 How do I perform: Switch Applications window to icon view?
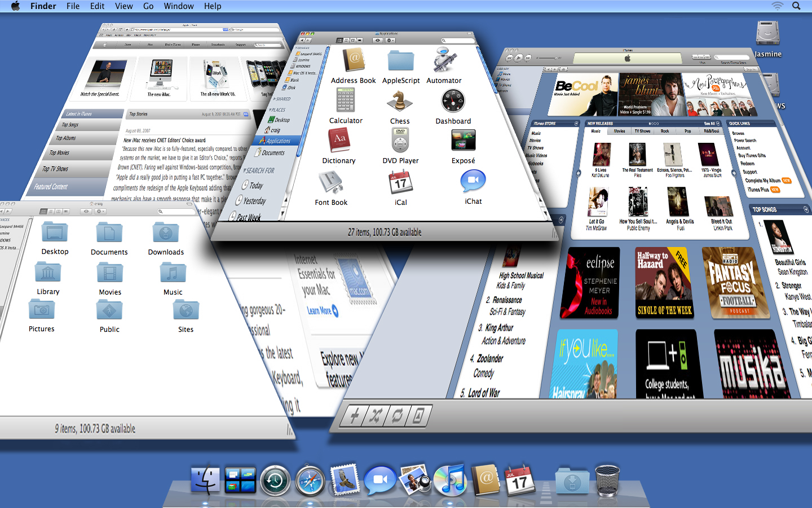pos(339,41)
